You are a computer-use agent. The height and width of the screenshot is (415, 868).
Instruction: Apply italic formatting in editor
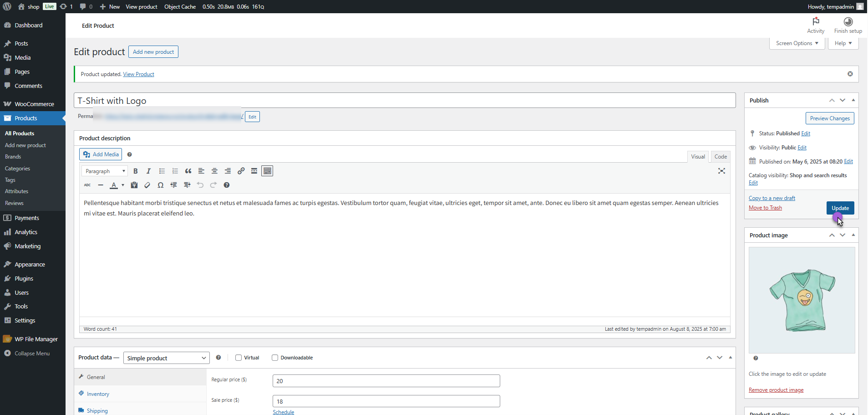point(148,171)
